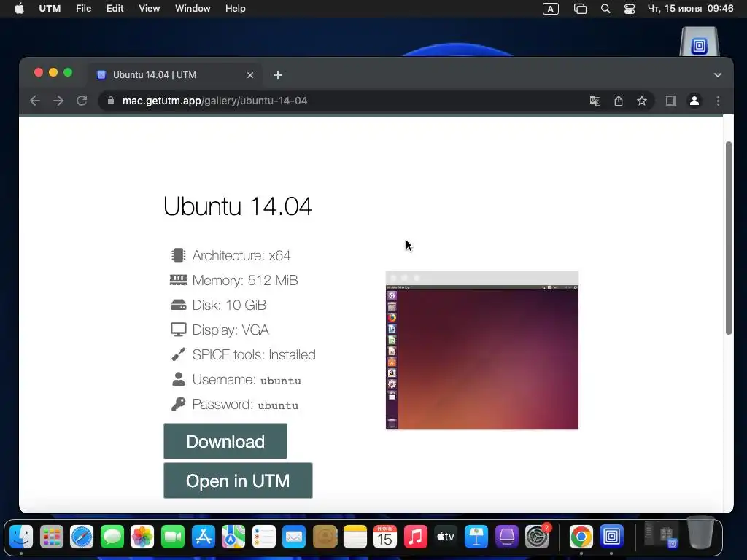
Task: Open Photos from the Dock
Action: (142, 537)
